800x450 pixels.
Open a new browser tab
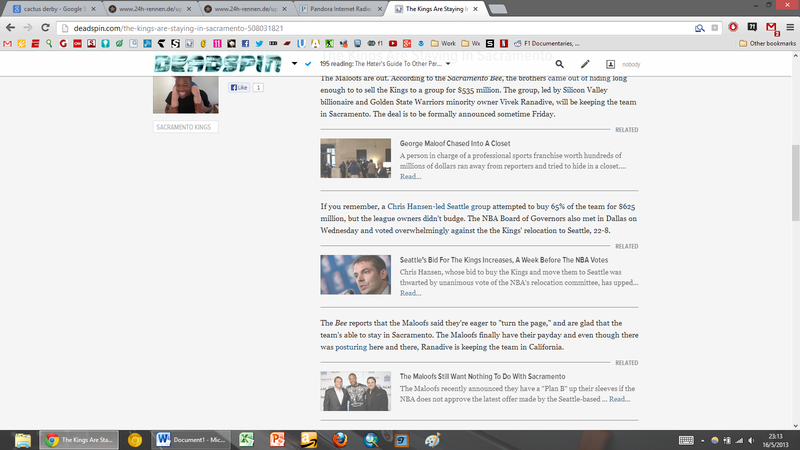[x=497, y=9]
